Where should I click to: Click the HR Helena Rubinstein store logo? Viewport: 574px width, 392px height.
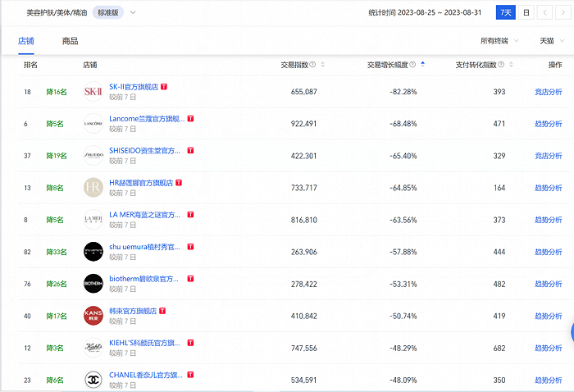tap(93, 188)
